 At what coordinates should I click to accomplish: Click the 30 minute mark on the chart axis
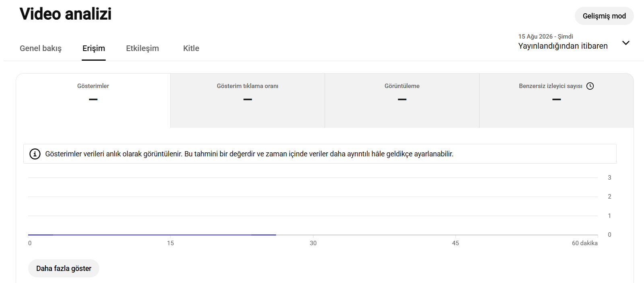click(x=313, y=243)
